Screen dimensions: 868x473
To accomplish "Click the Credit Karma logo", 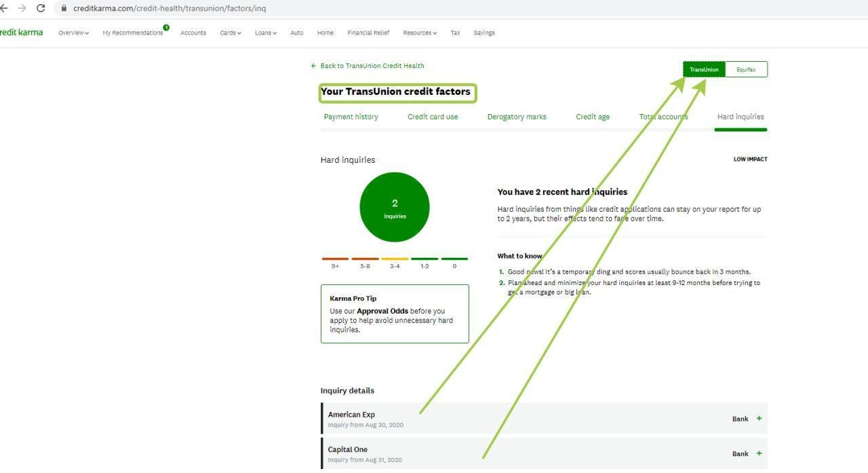I will pos(21,33).
